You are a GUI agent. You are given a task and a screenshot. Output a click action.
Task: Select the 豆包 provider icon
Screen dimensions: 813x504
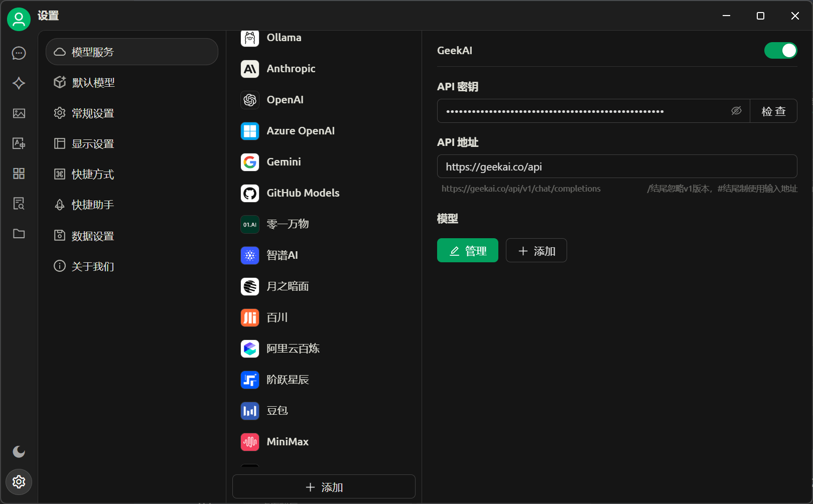[x=250, y=411]
